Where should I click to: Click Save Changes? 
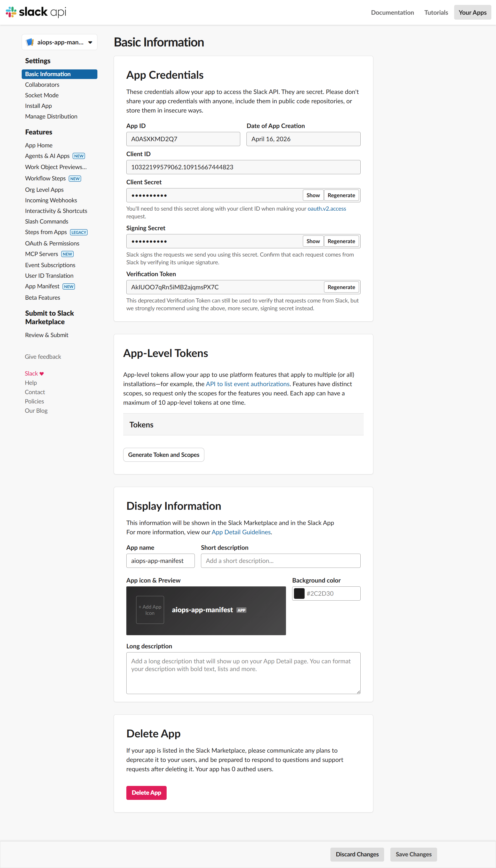[x=414, y=854]
